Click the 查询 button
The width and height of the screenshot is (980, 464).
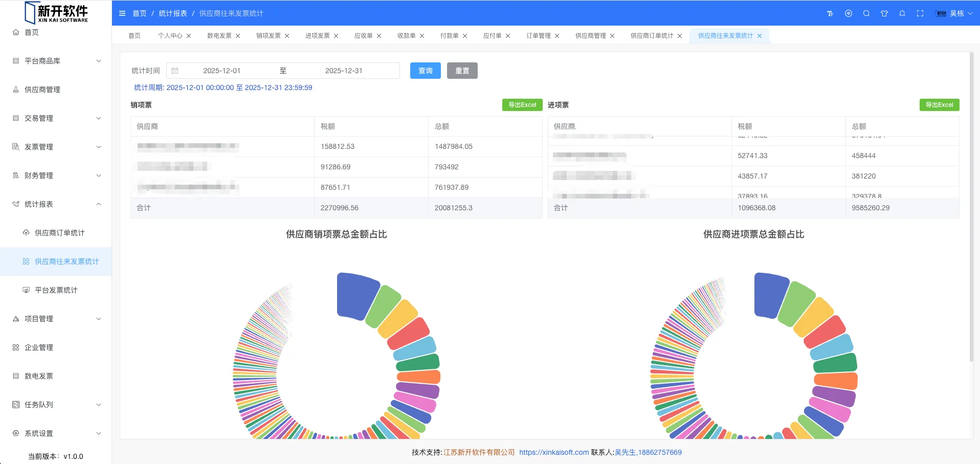(x=425, y=71)
